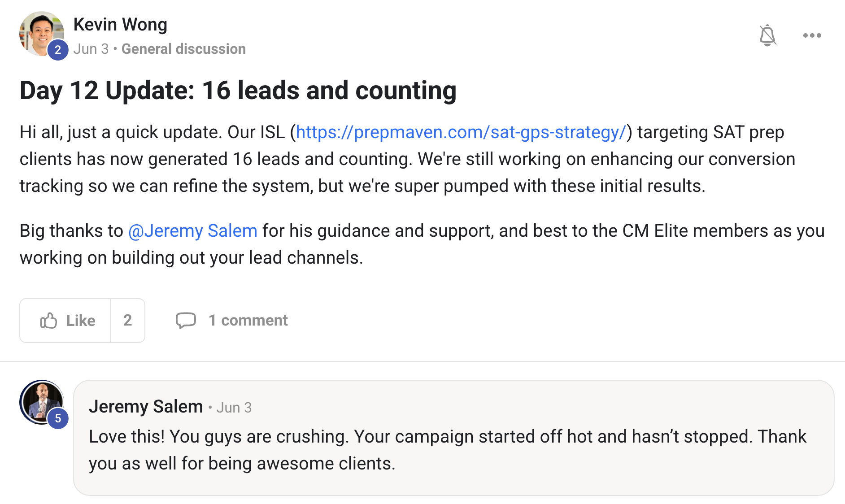Click the Jun 3 post date
This screenshot has height=504, width=845.
[91, 48]
